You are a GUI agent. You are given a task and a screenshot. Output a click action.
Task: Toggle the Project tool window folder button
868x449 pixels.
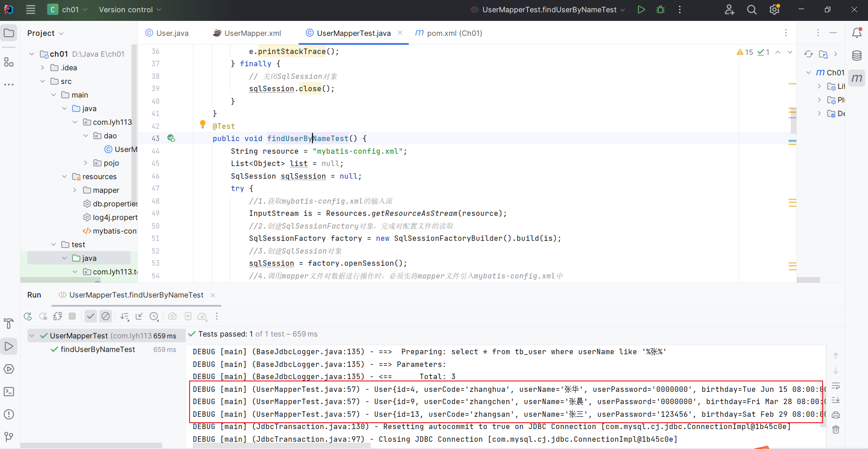pyautogui.click(x=9, y=33)
